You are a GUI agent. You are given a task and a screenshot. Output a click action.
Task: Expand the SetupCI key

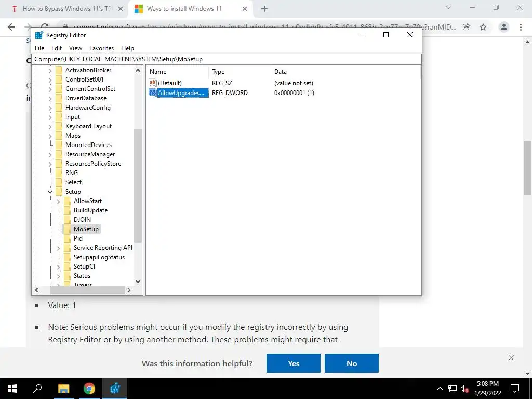58,267
